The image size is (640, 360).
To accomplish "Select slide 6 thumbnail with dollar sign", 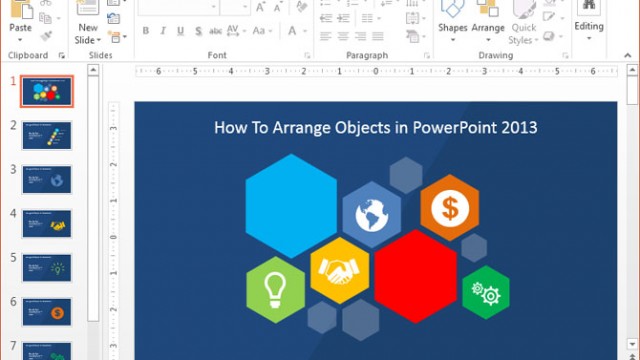I will pyautogui.click(x=47, y=312).
